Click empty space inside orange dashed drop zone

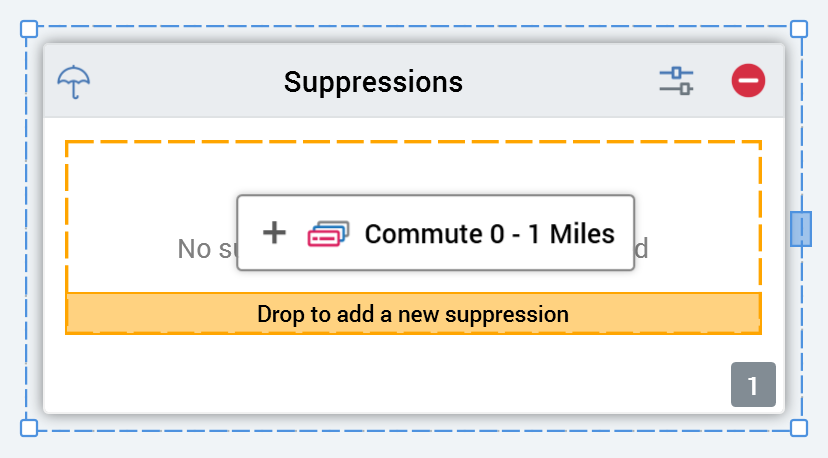pyautogui.click(x=150, y=180)
